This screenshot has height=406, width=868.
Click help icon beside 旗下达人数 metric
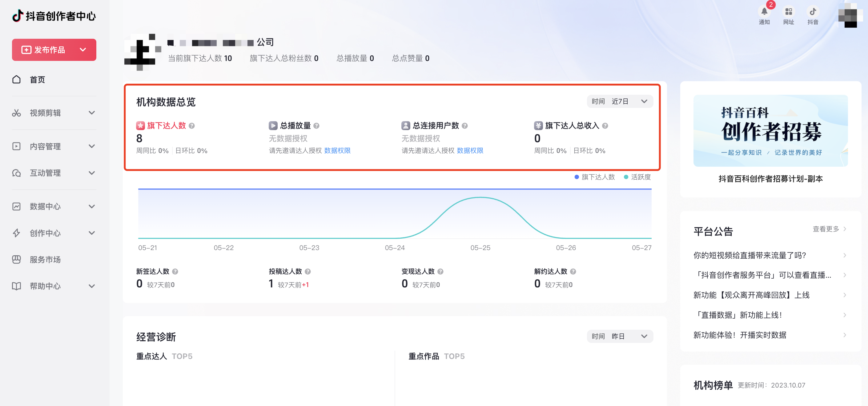click(192, 126)
